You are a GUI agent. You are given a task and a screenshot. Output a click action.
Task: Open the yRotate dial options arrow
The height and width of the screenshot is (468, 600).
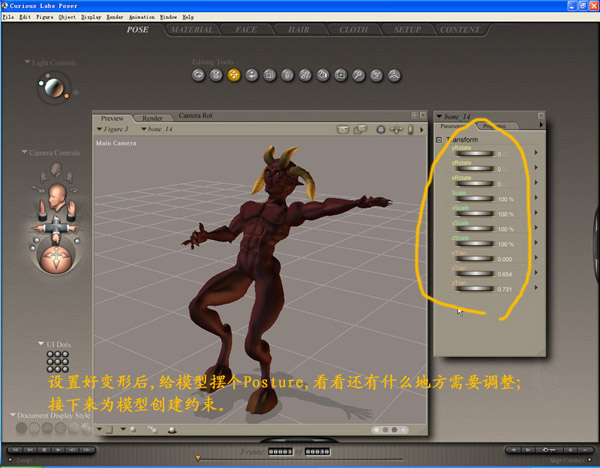[536, 152]
